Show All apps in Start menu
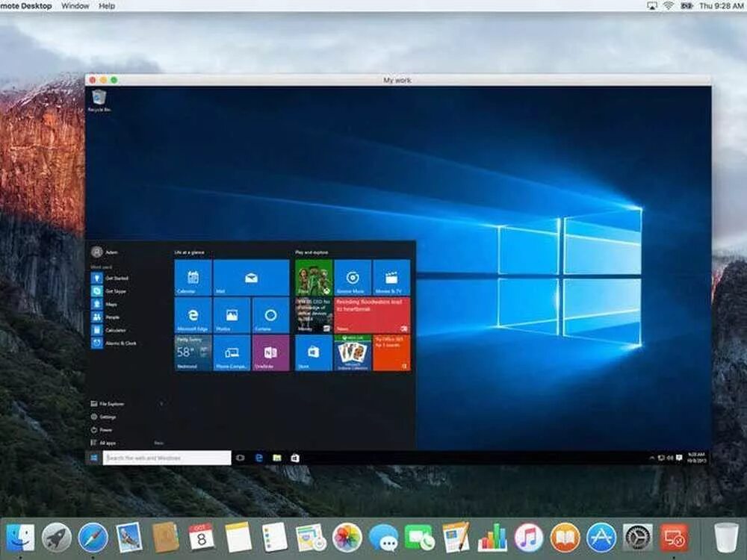The image size is (747, 560). click(x=103, y=443)
